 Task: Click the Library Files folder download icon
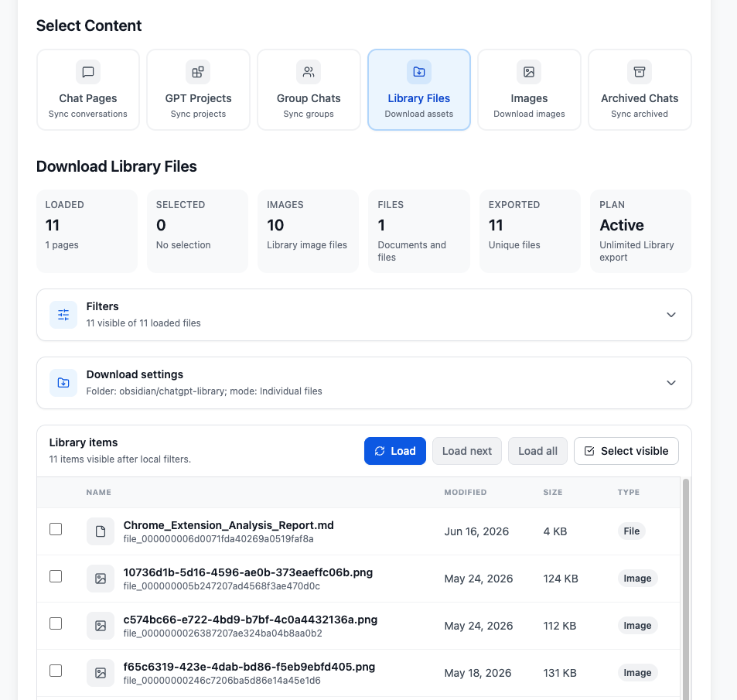[419, 72]
